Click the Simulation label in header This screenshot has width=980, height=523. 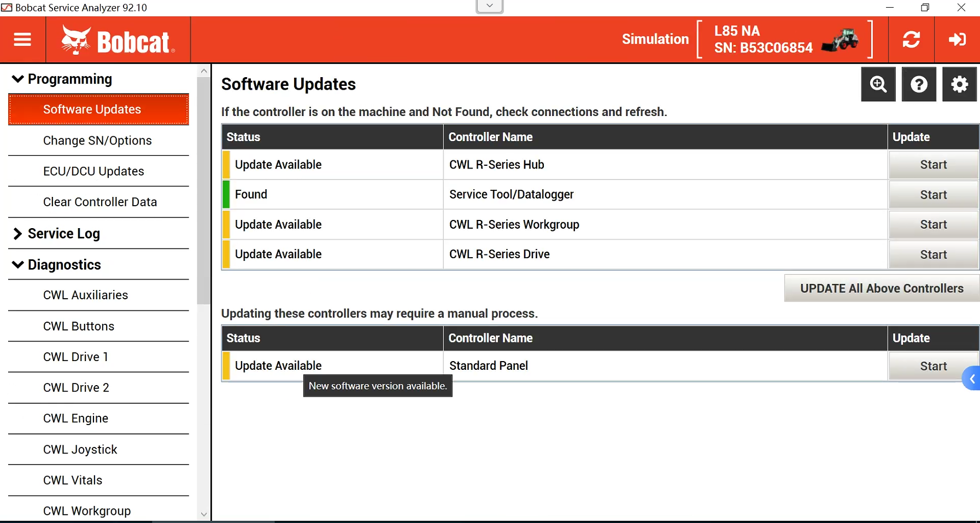(655, 39)
